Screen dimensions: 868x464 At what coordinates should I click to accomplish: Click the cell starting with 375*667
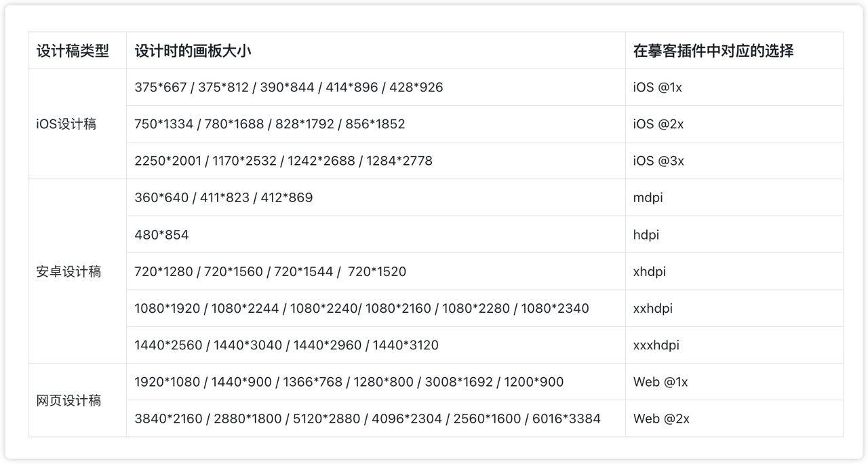pyautogui.click(x=288, y=88)
